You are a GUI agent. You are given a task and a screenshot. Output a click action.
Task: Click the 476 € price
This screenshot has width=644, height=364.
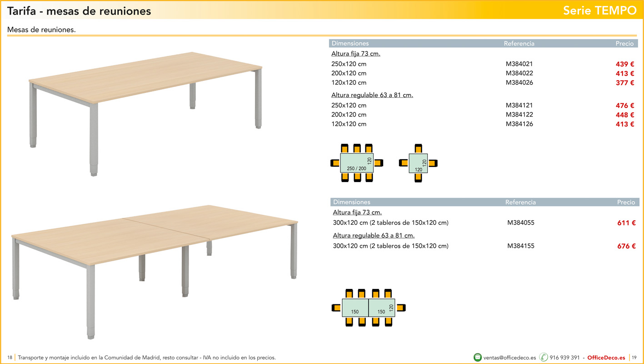point(625,106)
